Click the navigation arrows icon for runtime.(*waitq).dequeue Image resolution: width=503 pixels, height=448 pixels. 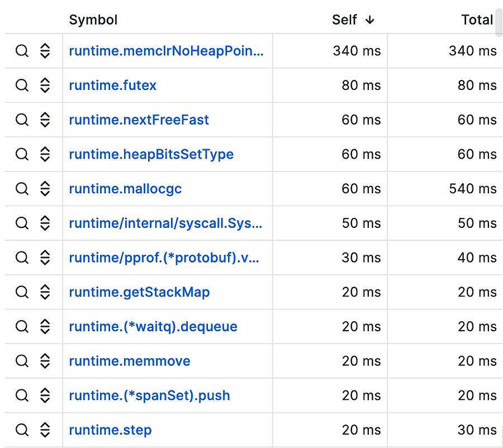(x=44, y=326)
